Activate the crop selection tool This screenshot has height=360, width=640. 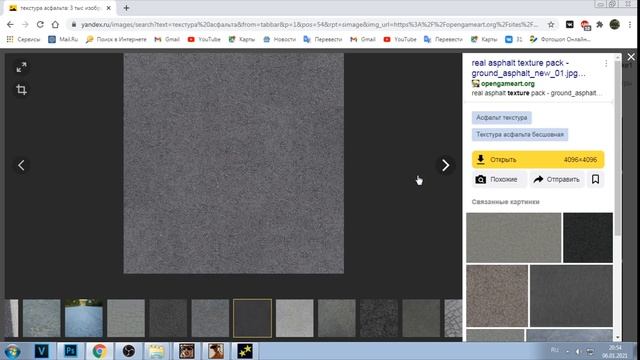(21, 90)
